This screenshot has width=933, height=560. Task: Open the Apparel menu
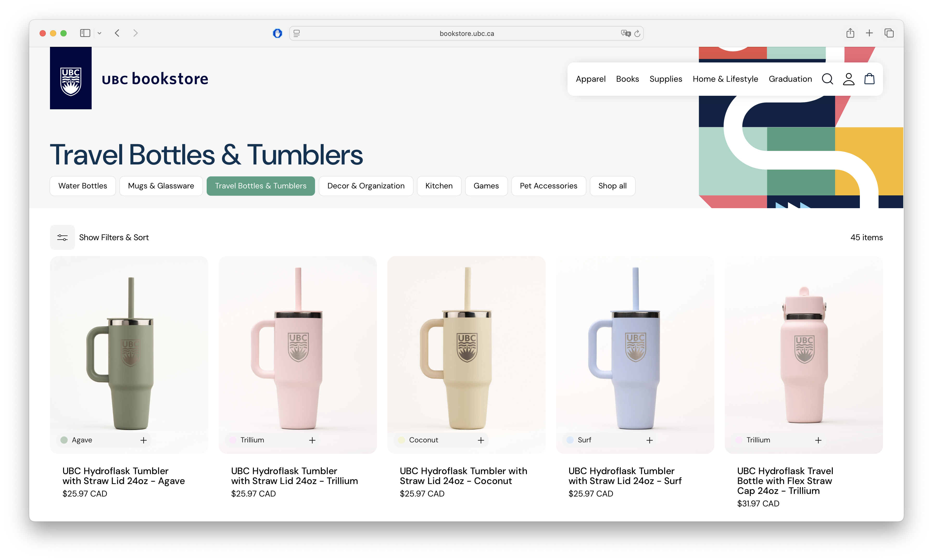[591, 79]
